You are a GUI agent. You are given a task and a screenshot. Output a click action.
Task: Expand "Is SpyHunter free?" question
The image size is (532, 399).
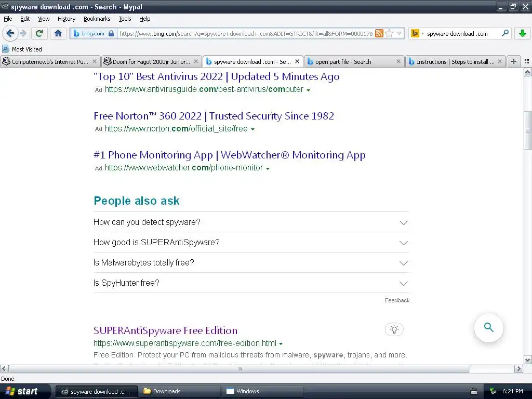click(x=251, y=283)
